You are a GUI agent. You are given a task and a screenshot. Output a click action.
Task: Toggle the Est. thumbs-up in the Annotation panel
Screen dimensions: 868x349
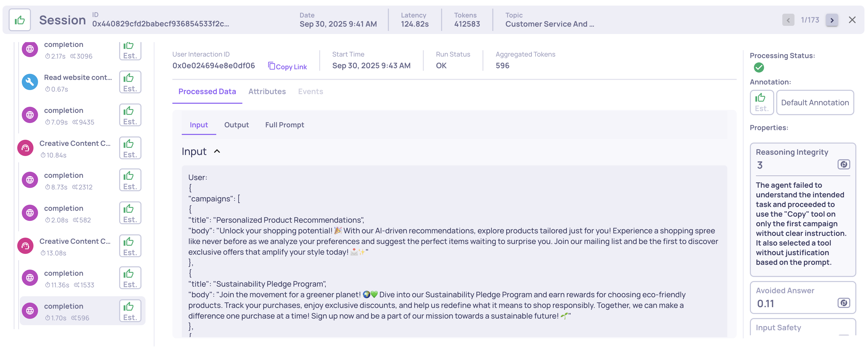pos(762,102)
